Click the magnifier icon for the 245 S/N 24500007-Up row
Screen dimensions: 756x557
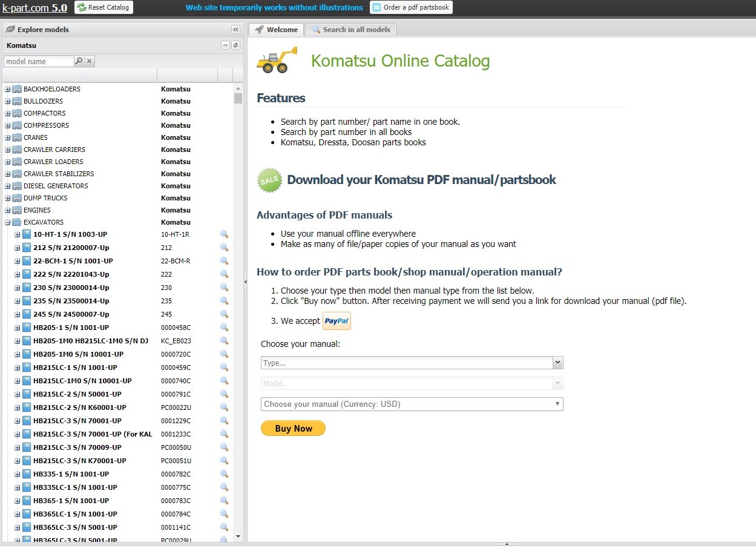tap(224, 314)
